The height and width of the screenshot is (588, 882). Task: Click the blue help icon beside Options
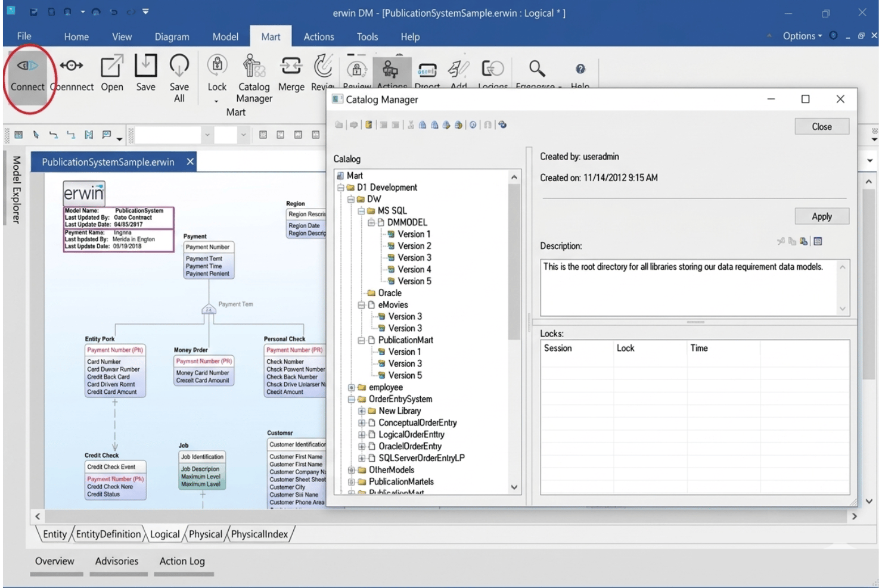(833, 36)
